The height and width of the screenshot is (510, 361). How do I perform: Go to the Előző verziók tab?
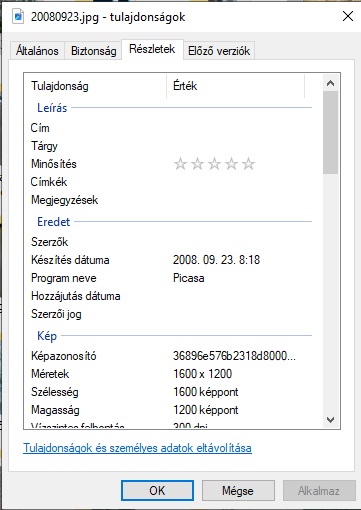[x=219, y=51]
